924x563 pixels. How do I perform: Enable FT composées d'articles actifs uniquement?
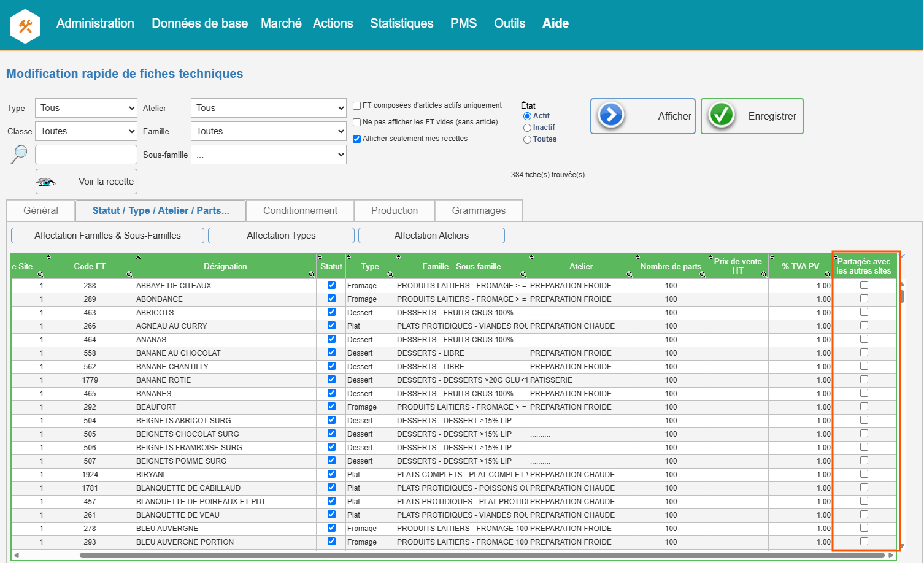coord(356,105)
